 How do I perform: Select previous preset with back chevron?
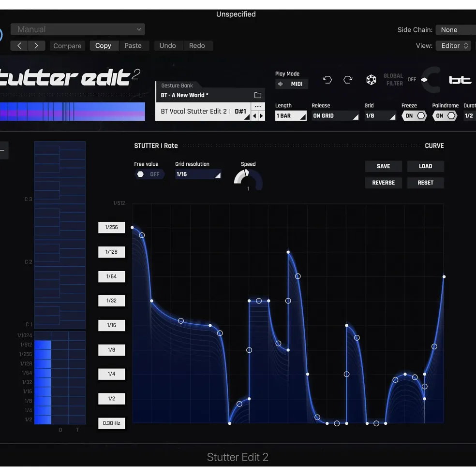coord(19,46)
